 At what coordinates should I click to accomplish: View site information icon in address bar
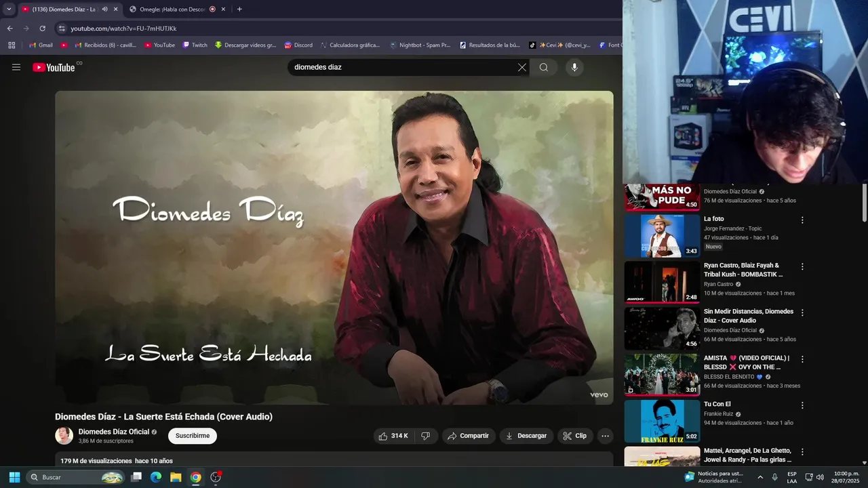click(x=62, y=28)
